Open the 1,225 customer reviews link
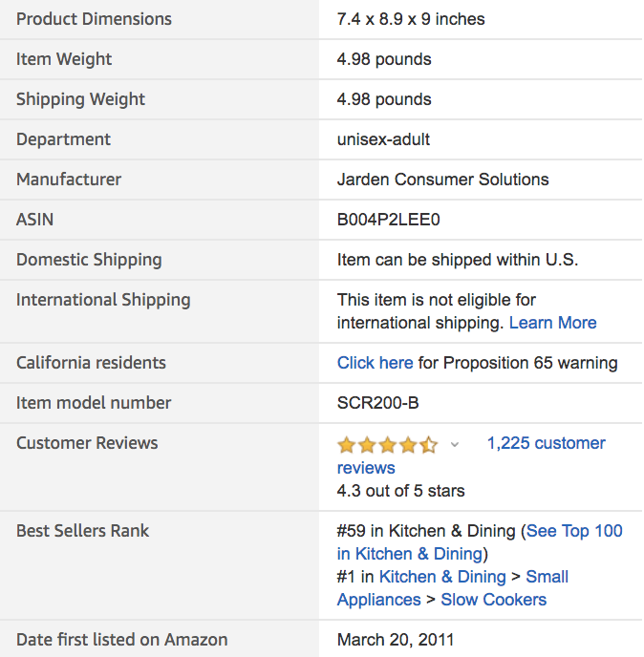The width and height of the screenshot is (644, 657). click(546, 443)
